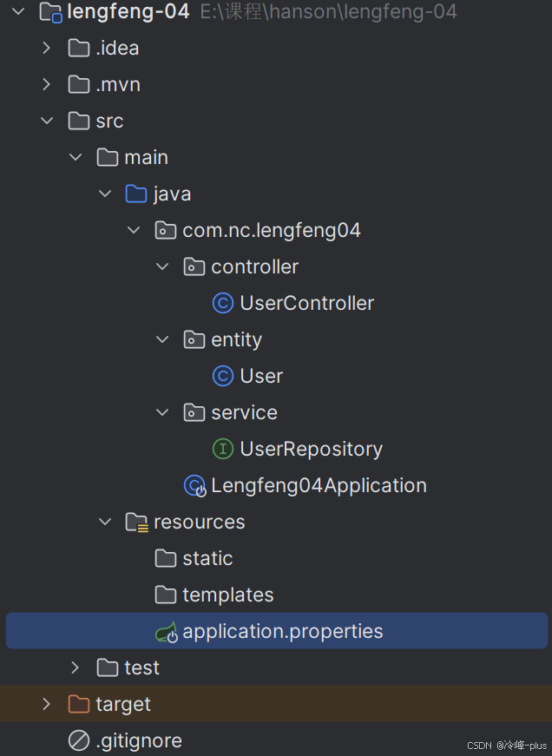Collapse the controller package chevron
Viewport: 552px width, 756px height.
click(162, 266)
